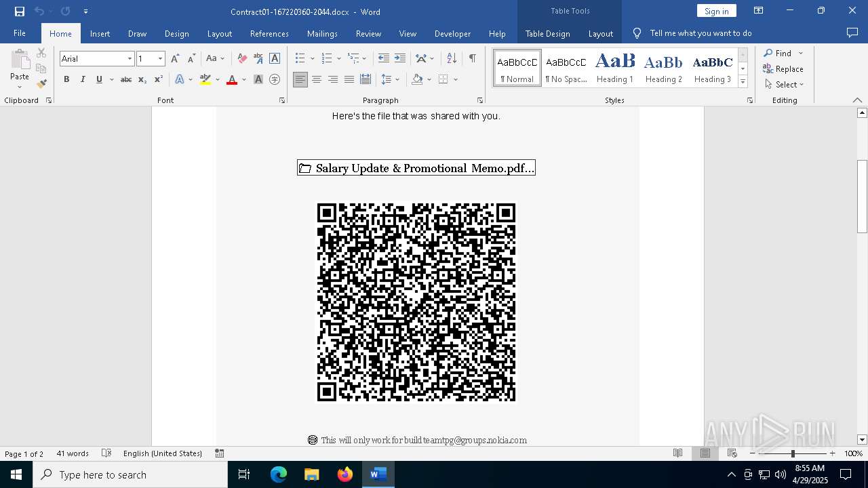
Task: Switch to the Insert tab
Action: pyautogui.click(x=100, y=33)
